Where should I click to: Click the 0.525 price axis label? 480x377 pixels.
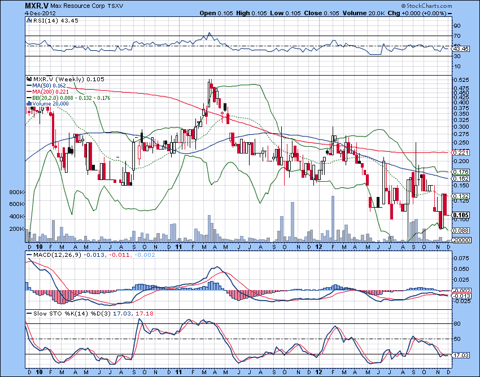point(462,80)
